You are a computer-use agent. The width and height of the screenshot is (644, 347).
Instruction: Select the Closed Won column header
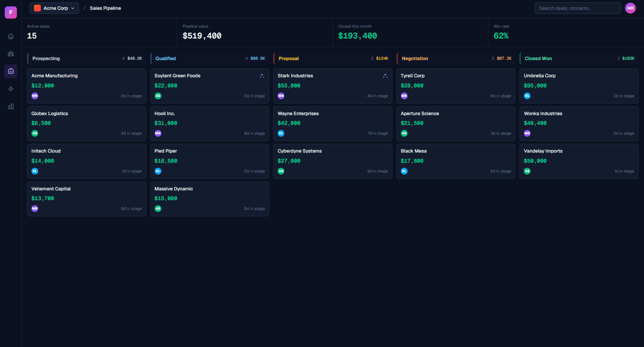579,58
